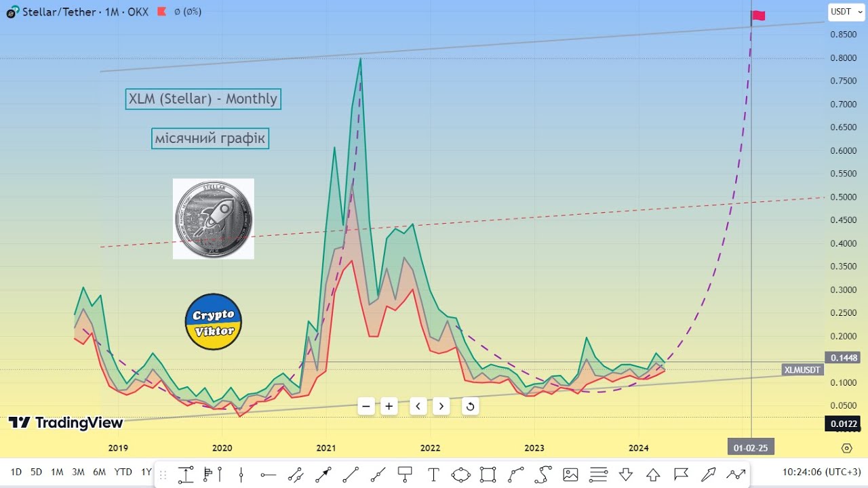Select the 'місячний графік' text label
This screenshot has width=868, height=488.
[210, 139]
